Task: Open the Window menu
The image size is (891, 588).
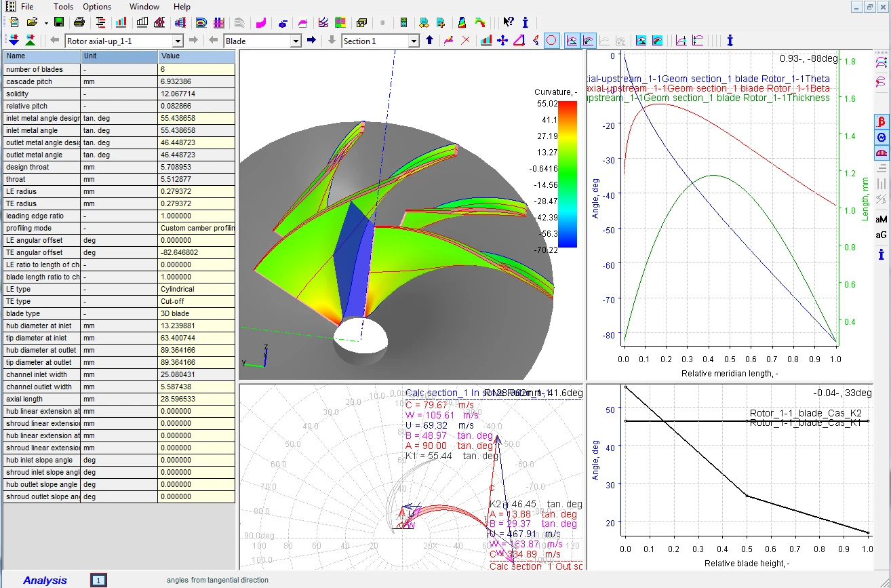Action: coord(144,7)
